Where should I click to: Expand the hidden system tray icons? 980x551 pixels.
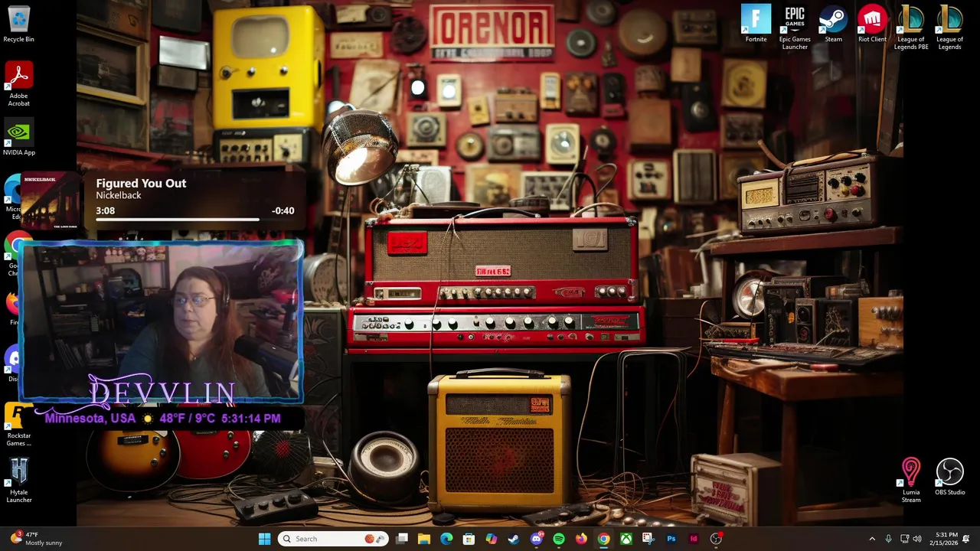click(x=871, y=539)
